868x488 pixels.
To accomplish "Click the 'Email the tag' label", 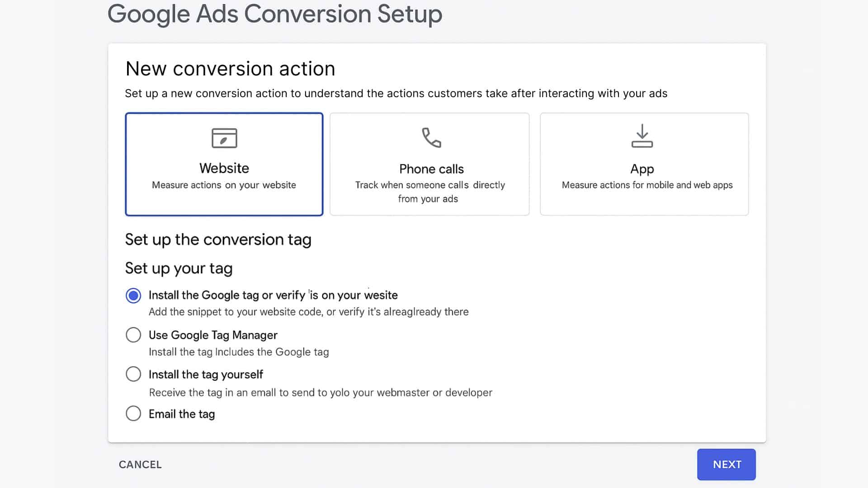I will pos(182,414).
